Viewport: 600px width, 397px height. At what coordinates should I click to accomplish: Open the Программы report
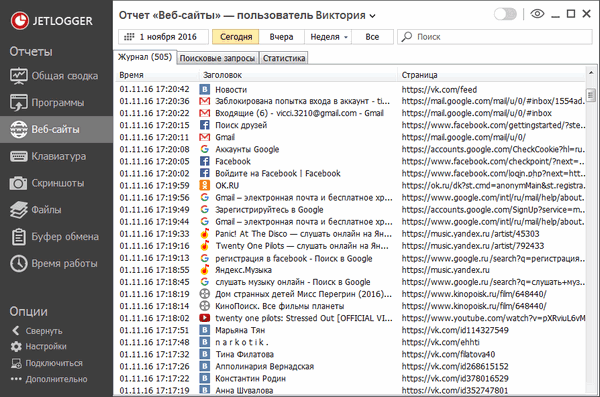pyautogui.click(x=56, y=103)
